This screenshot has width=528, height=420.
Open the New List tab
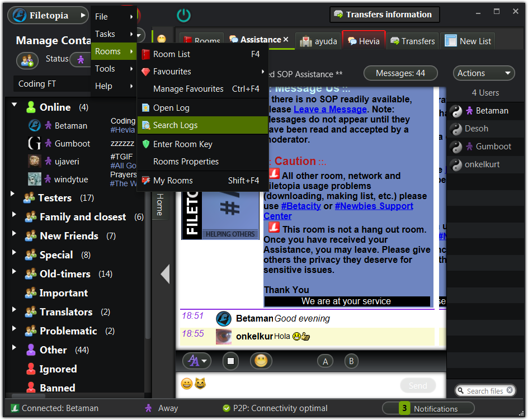pyautogui.click(x=468, y=41)
